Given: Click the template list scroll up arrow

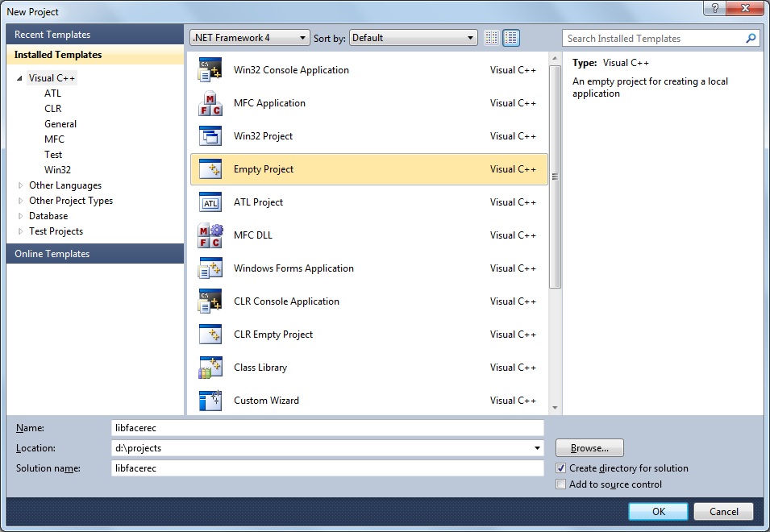Looking at the screenshot, I should click(555, 58).
